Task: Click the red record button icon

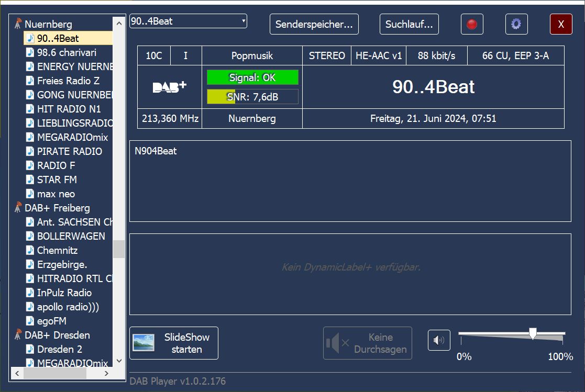Action: tap(472, 24)
